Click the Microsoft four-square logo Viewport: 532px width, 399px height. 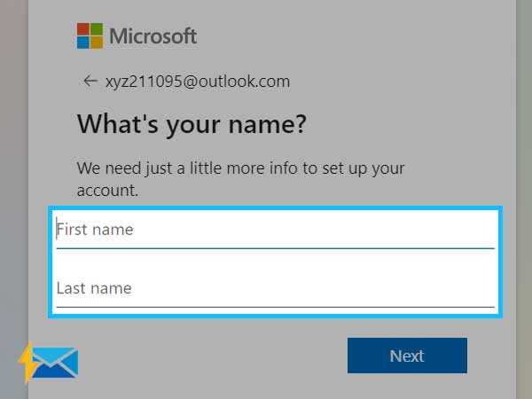pos(90,36)
